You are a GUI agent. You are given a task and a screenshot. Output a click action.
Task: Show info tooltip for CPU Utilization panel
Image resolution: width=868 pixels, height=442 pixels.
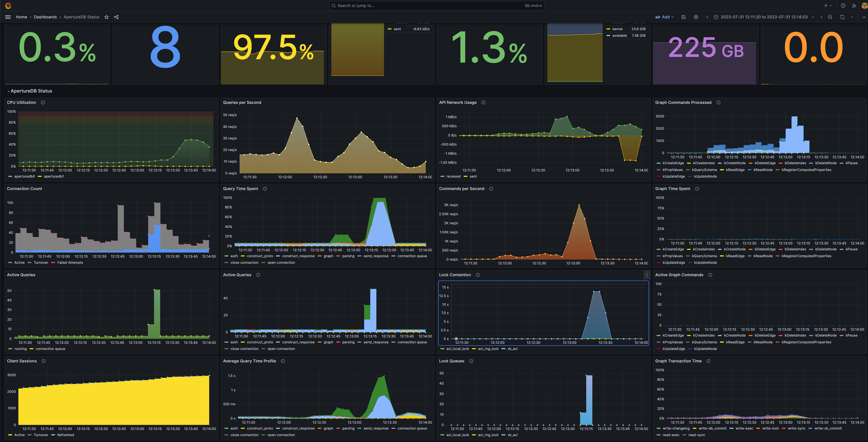point(43,103)
